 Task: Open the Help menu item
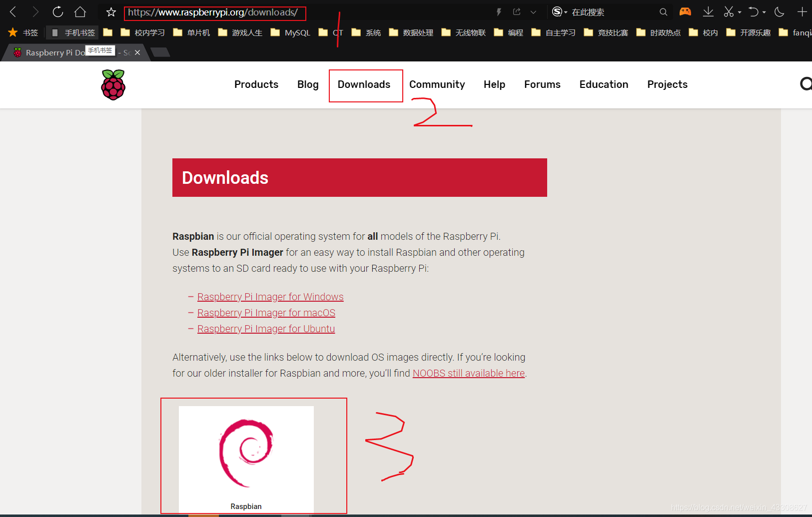click(495, 84)
